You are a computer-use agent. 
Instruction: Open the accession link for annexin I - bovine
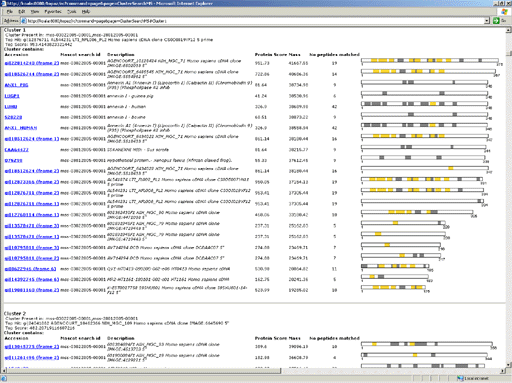tap(13, 117)
